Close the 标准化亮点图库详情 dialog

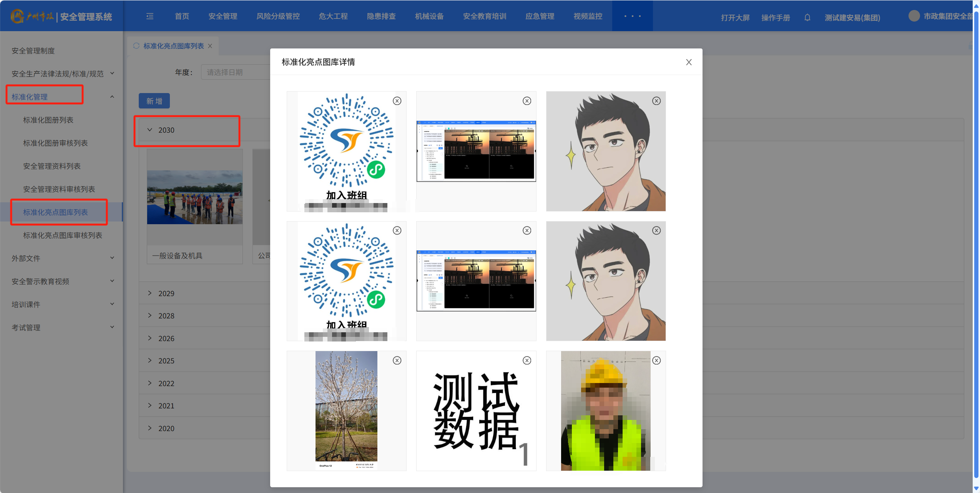[x=689, y=62]
